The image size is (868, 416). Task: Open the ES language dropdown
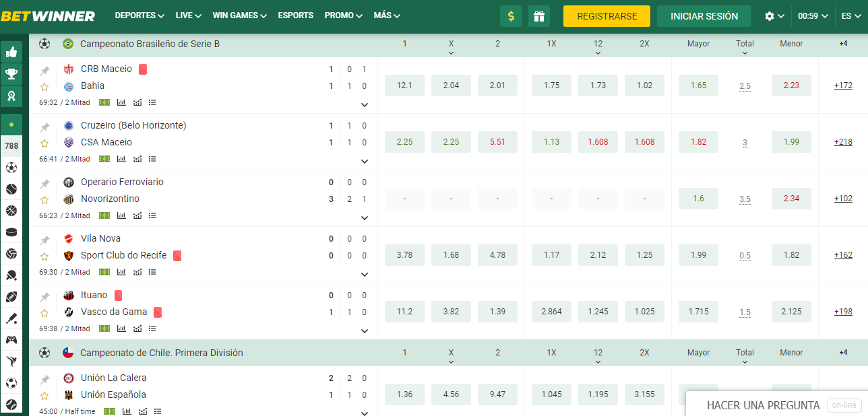click(x=850, y=16)
